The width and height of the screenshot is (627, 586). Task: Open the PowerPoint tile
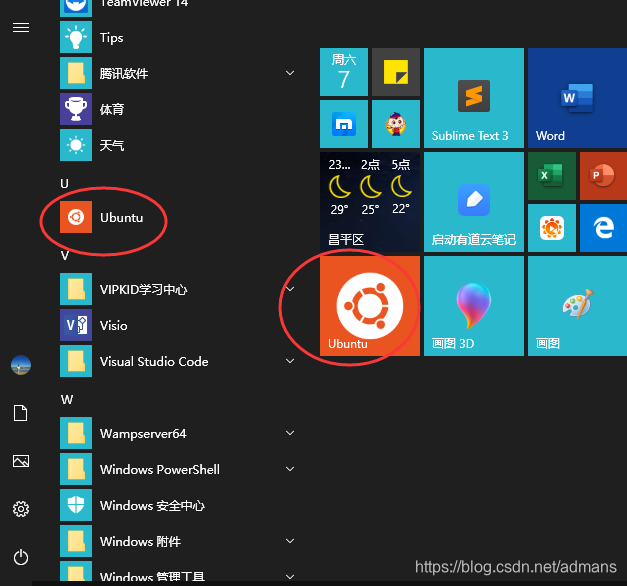coord(603,176)
